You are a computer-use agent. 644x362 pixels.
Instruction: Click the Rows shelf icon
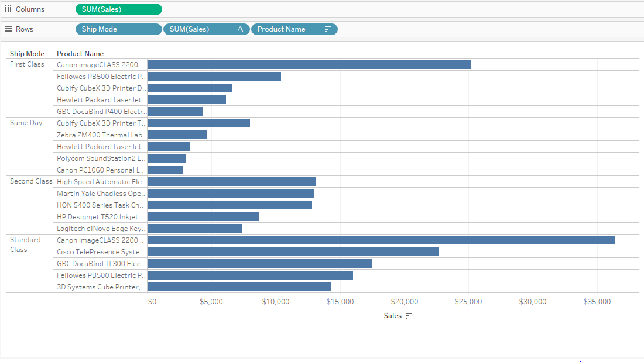[8, 29]
